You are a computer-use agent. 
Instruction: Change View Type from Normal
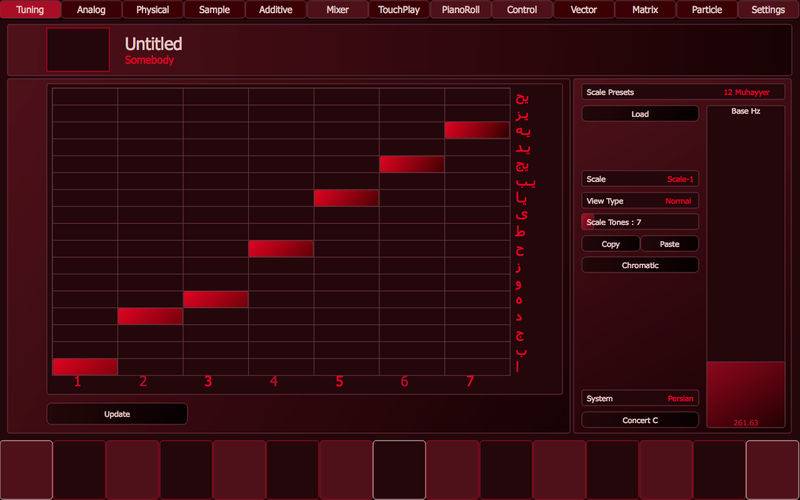640,201
